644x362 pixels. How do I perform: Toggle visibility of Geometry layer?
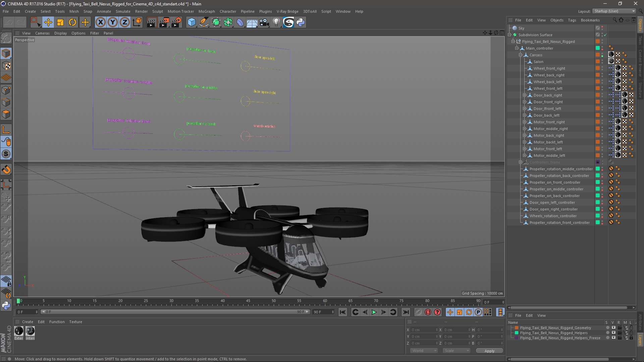pyautogui.click(x=613, y=328)
